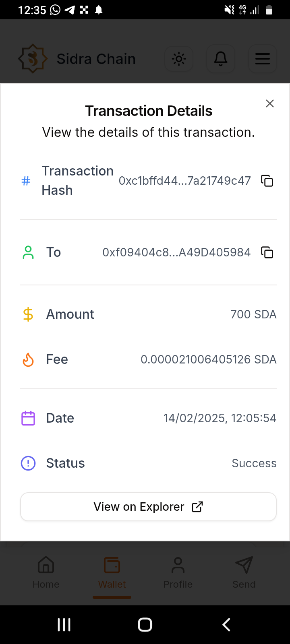This screenshot has height=644, width=290.
Task: Tap the calendar Date icon
Action: 28,418
